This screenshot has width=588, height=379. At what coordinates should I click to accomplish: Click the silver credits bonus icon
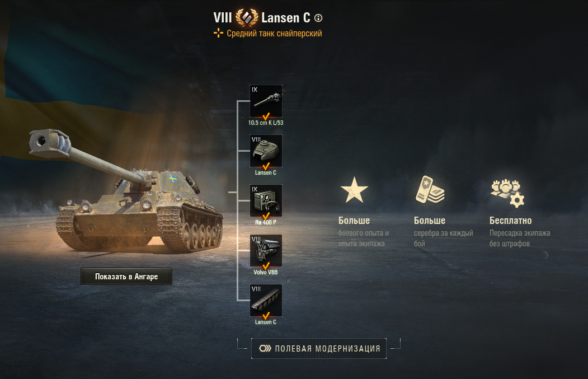[430, 189]
